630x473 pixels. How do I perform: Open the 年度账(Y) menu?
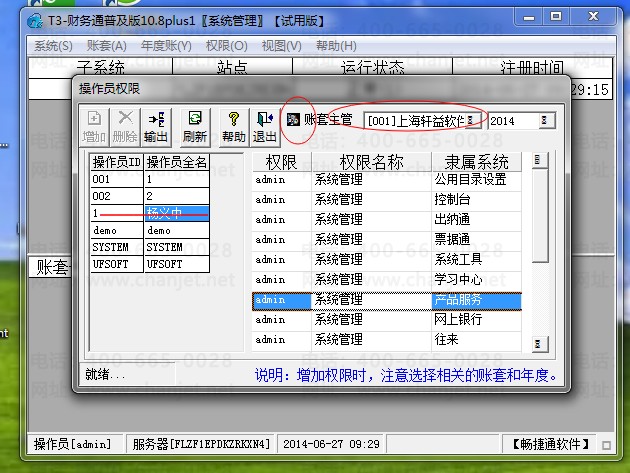[166, 46]
